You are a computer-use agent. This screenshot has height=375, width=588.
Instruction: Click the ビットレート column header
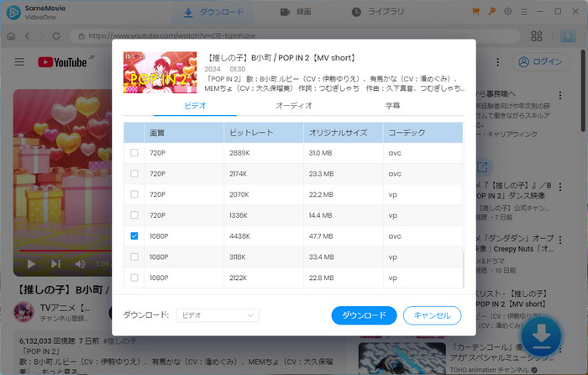(264, 133)
